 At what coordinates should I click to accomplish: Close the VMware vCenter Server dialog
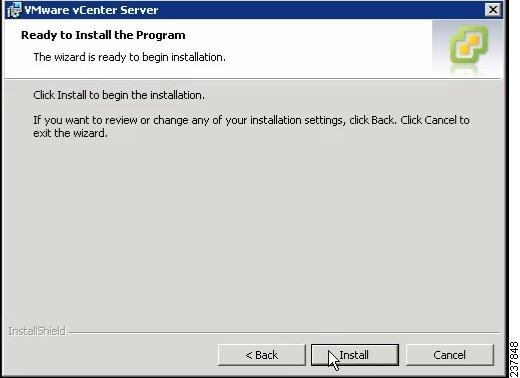493,10
